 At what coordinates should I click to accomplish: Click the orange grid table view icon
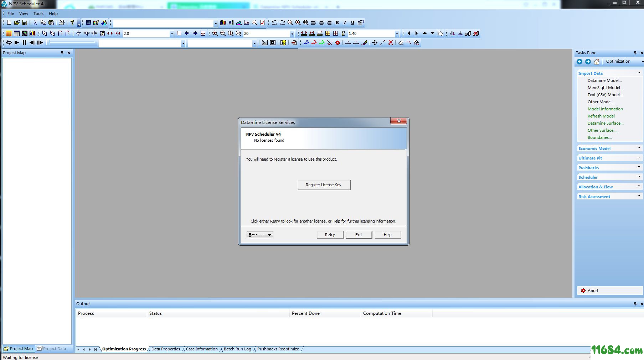9,33
